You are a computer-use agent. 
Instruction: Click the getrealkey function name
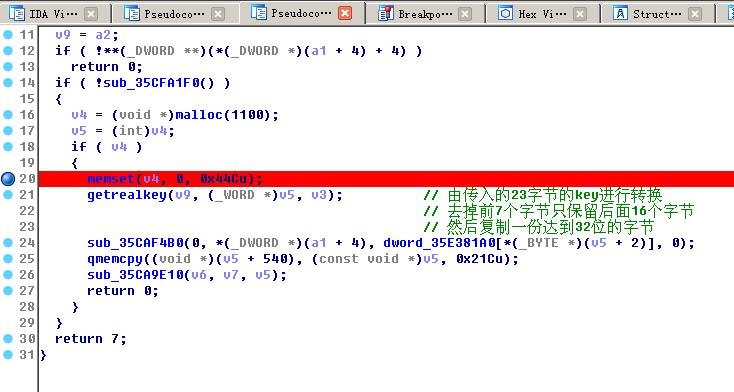126,195
